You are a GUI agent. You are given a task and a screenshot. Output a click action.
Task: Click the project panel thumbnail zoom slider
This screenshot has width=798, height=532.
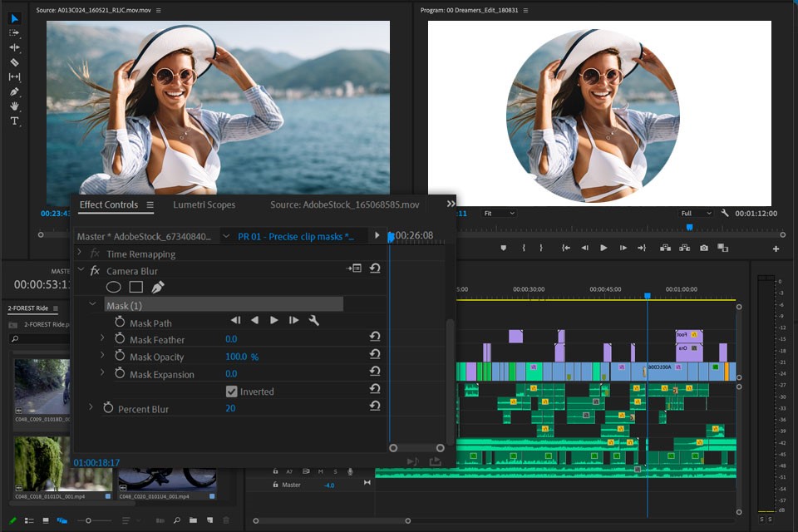pyautogui.click(x=88, y=520)
